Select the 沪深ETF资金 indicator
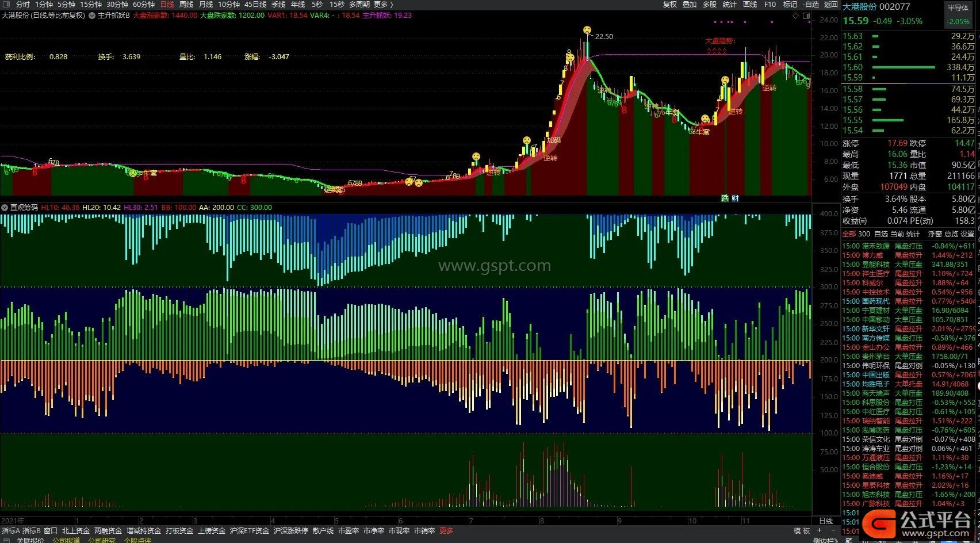Image resolution: width=980 pixels, height=543 pixels. click(x=250, y=531)
